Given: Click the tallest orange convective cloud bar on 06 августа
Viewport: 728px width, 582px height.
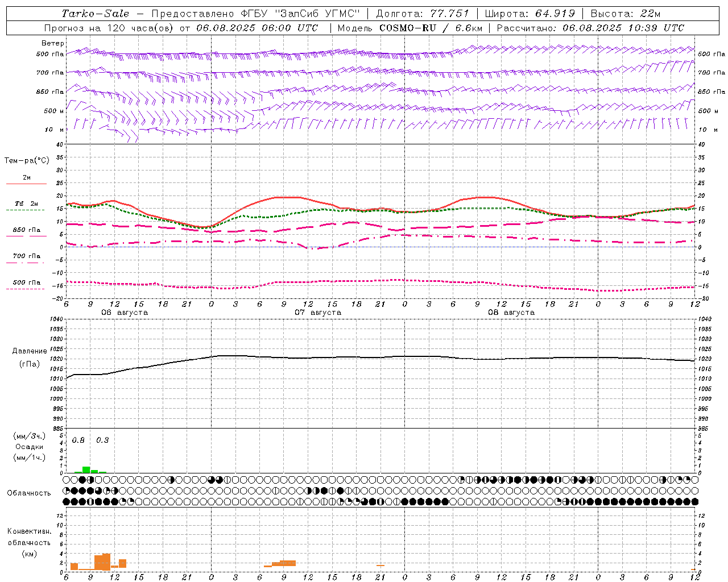Looking at the screenshot, I should [106, 562].
